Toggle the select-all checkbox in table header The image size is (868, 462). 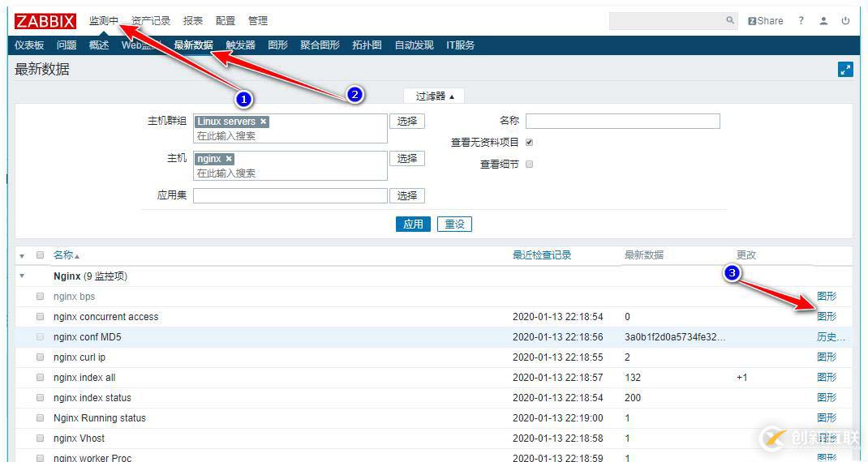(40, 255)
